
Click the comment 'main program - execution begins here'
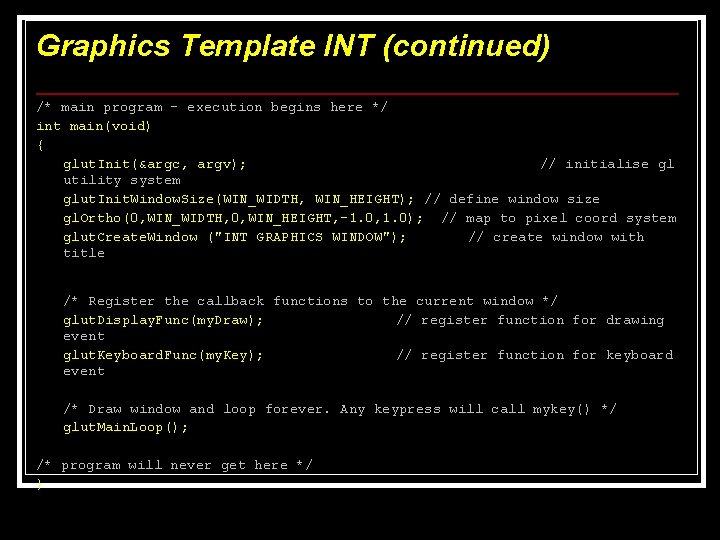(212, 107)
